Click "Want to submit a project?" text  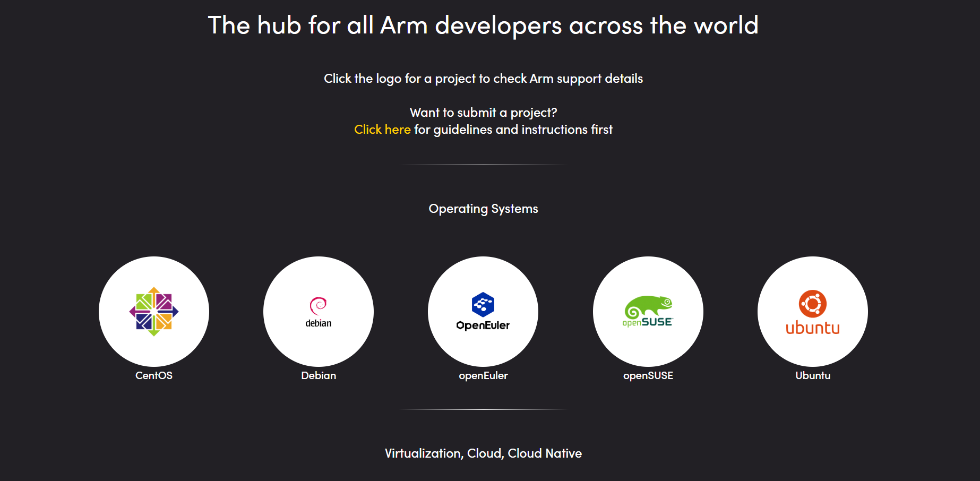(483, 113)
